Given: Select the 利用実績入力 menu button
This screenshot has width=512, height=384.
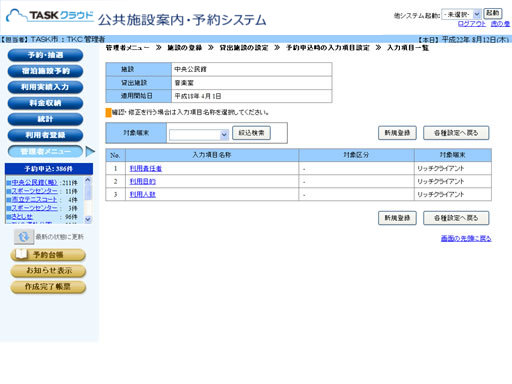Looking at the screenshot, I should pyautogui.click(x=45, y=87).
